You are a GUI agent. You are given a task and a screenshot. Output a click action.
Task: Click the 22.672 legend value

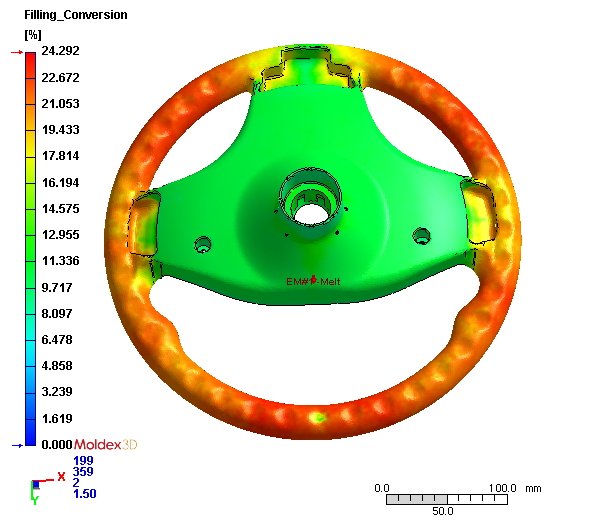pyautogui.click(x=60, y=78)
